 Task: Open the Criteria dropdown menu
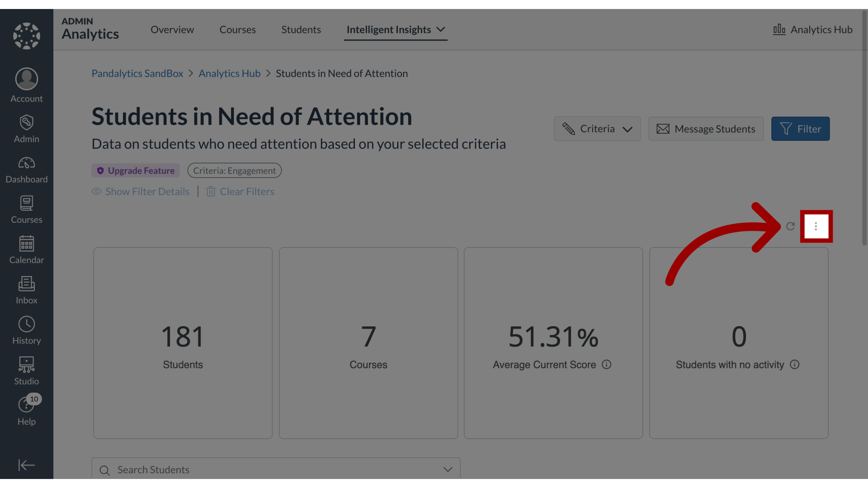pos(597,129)
